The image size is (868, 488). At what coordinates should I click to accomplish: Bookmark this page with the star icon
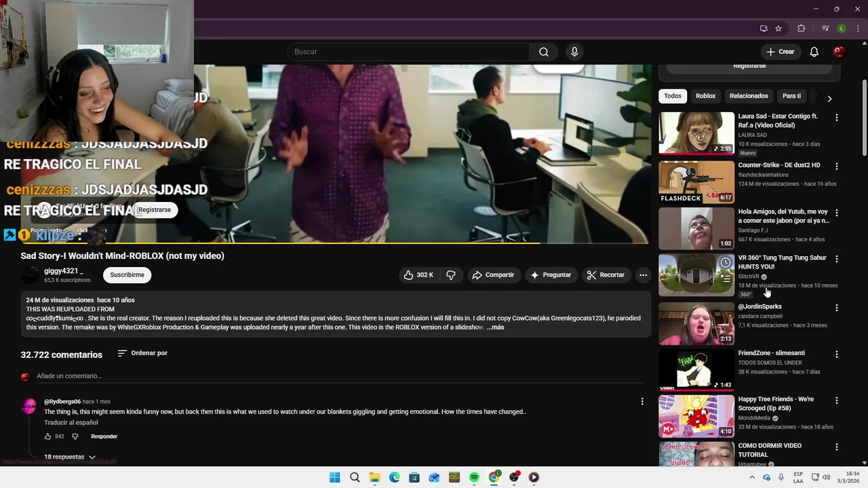778,28
